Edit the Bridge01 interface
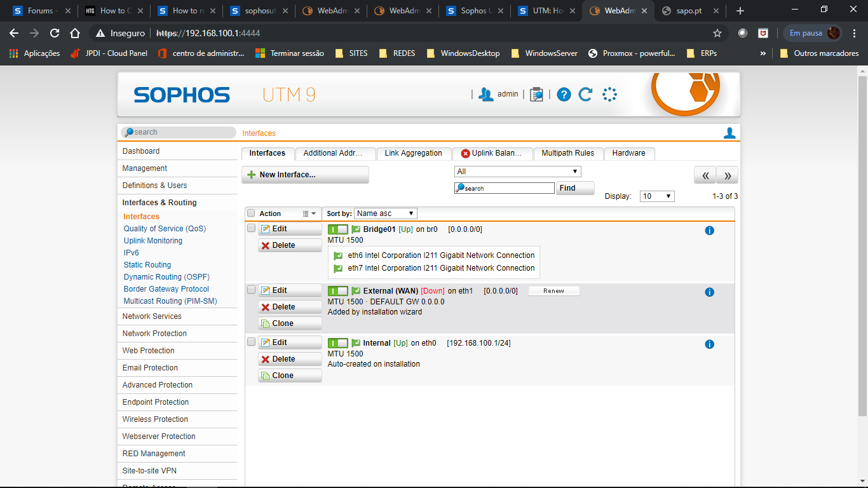Screen dimensions: 868x488 [290, 229]
